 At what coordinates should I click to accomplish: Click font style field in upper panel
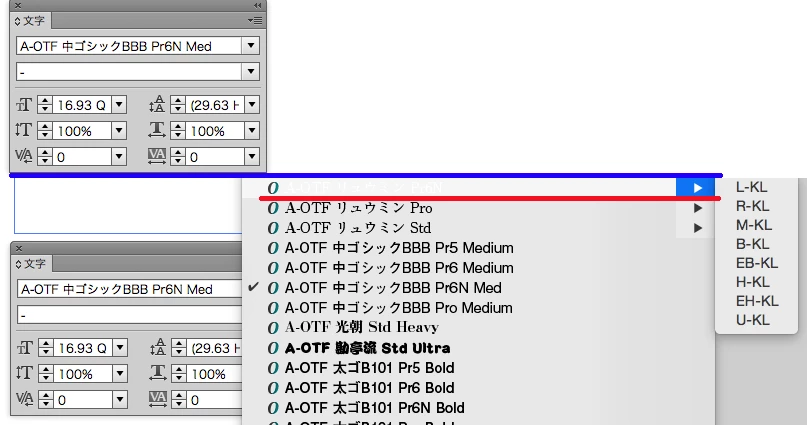click(129, 72)
